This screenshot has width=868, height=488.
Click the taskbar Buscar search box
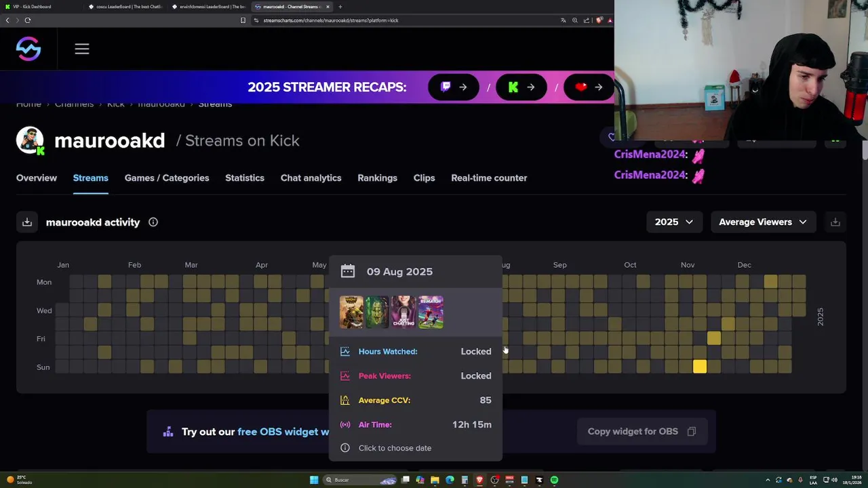359,480
